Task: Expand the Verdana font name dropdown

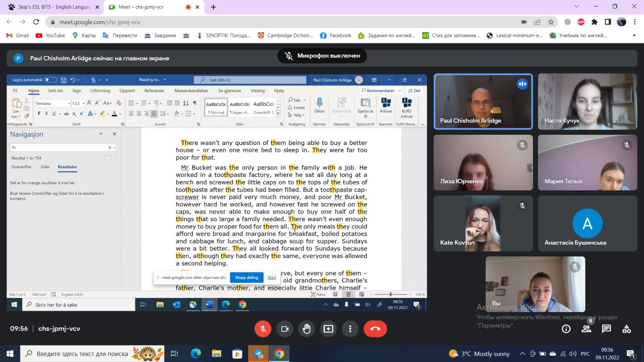Action: (69, 103)
